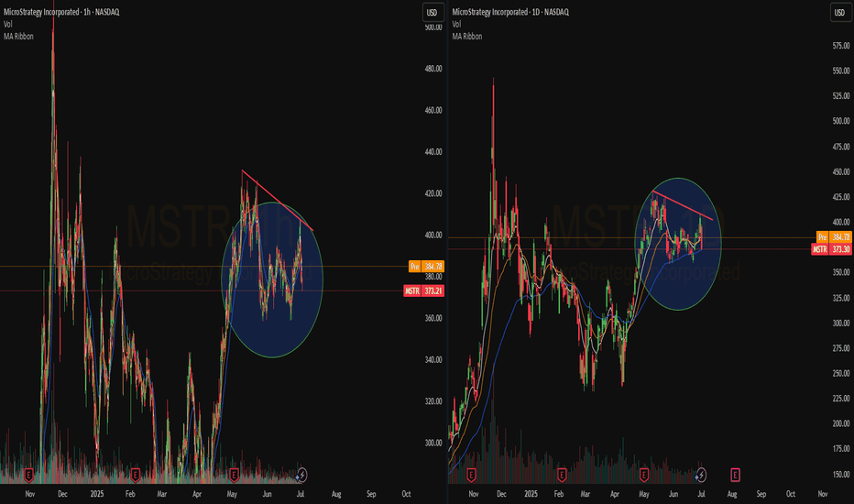
Task: Select the red descending trendline on 1h chart
Action: point(278,201)
